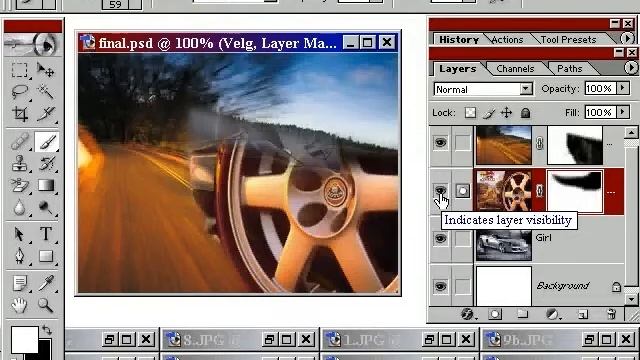Hide the Girl layer

coord(440,238)
